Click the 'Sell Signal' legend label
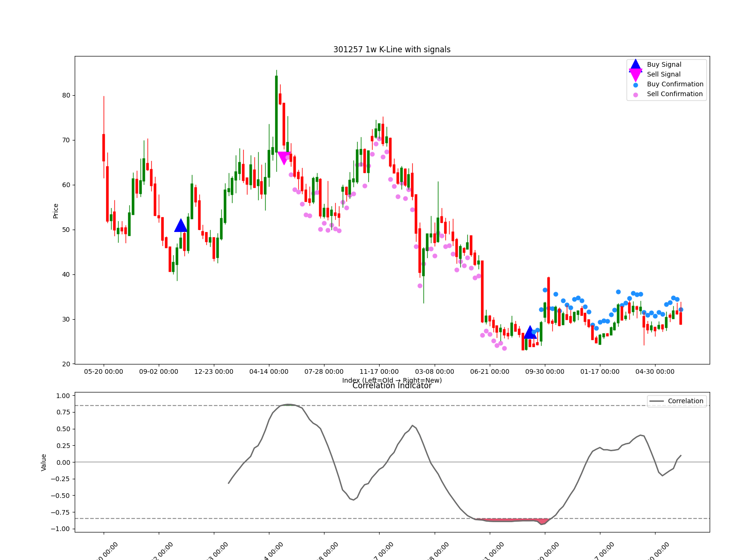The image size is (747, 560). pos(663,75)
